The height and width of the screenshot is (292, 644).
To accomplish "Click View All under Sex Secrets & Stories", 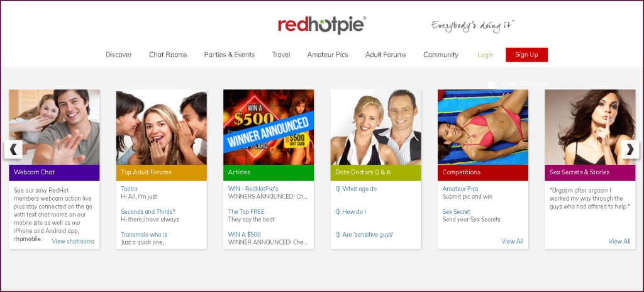I will 619,242.
